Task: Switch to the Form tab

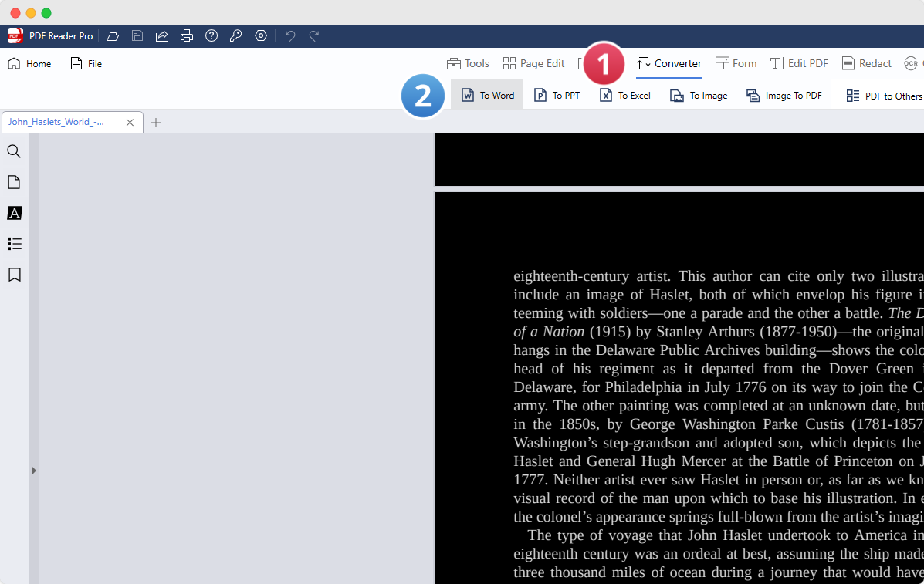Action: coord(736,63)
